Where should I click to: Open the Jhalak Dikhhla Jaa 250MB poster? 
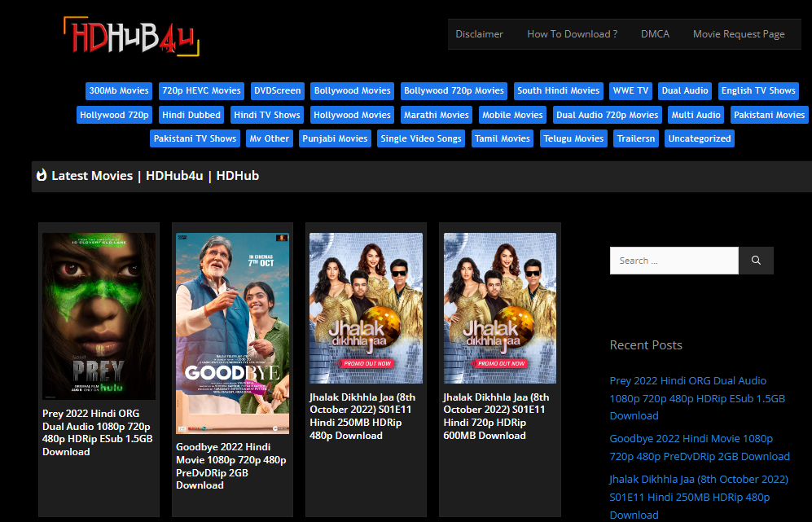pos(366,308)
